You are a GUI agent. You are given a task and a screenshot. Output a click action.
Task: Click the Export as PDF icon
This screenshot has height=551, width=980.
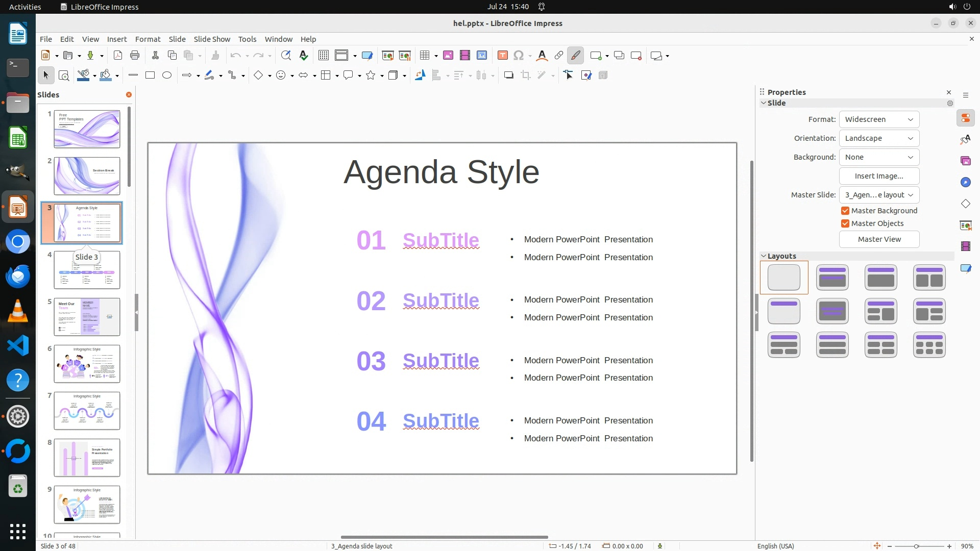click(x=118, y=56)
